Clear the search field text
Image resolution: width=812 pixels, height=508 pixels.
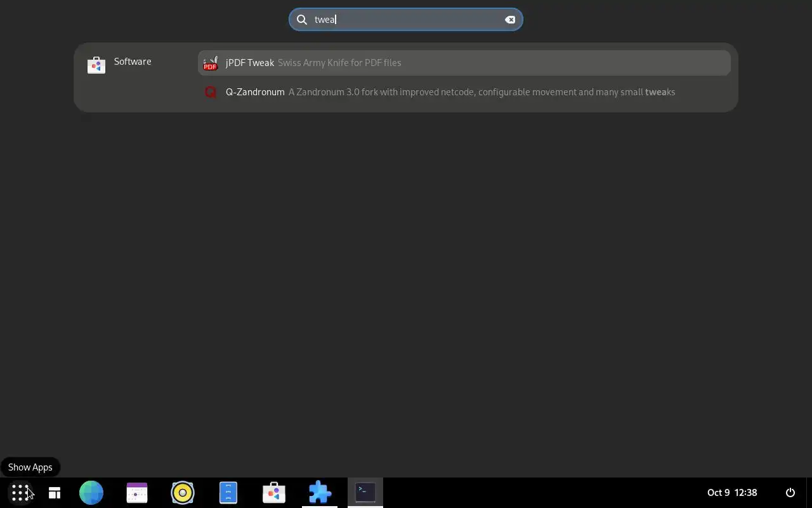pyautogui.click(x=510, y=20)
